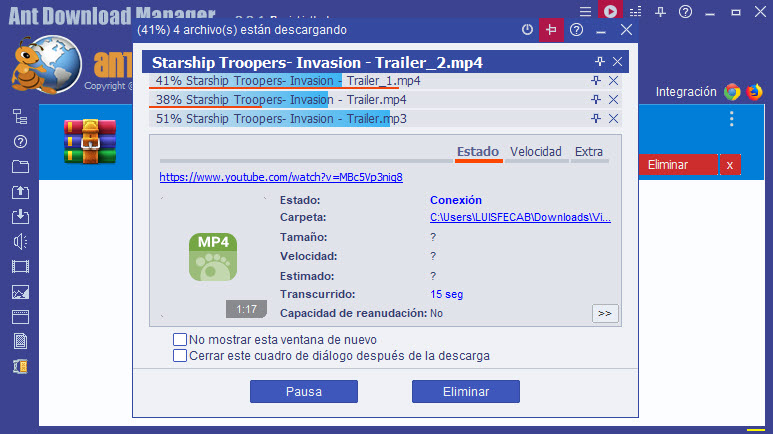Open the list view icon in main title bar
The image size is (773, 434).
(x=636, y=11)
